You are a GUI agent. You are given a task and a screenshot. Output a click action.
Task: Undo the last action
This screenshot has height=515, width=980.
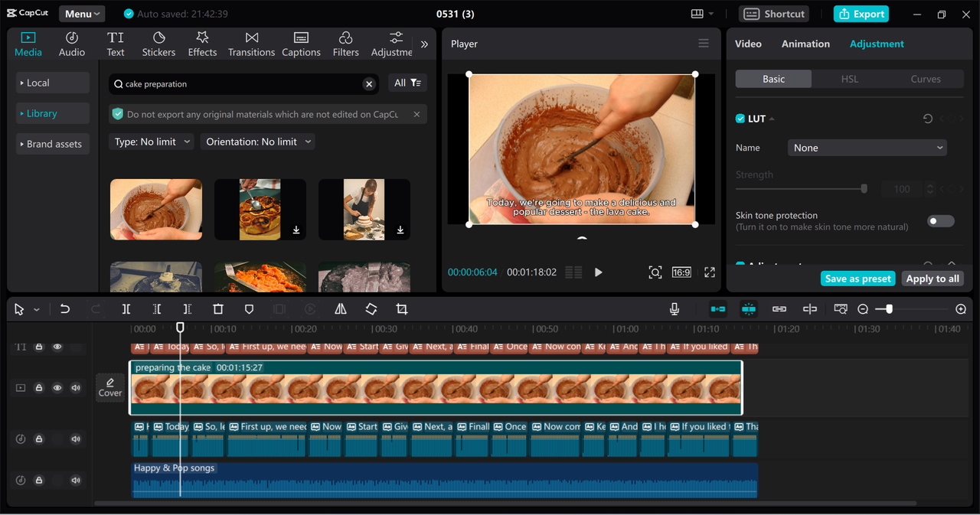[65, 309]
